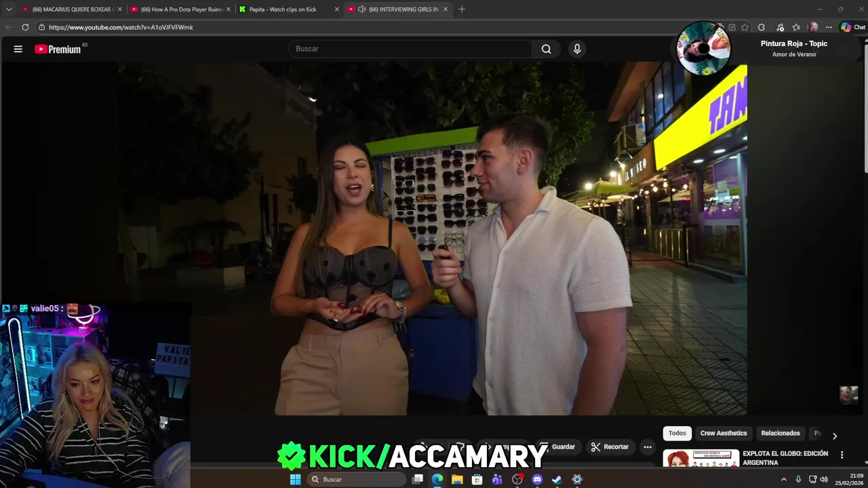Mute the INTERVIEWING GIRLS tab audio icon
The image size is (868, 488).
pyautogui.click(x=361, y=9)
